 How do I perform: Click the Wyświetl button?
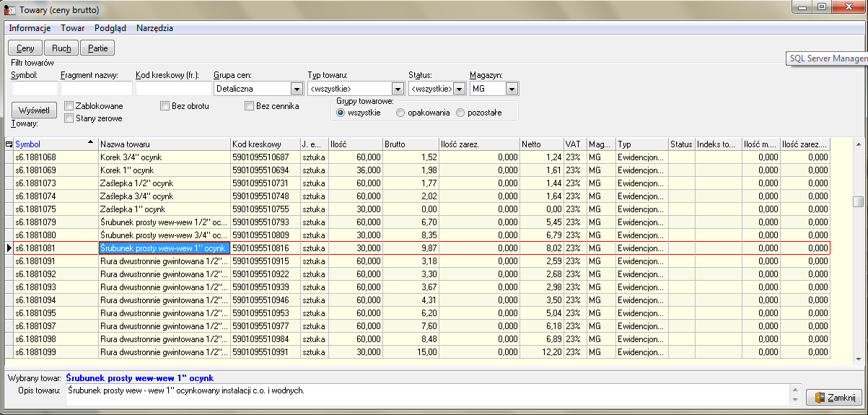(x=34, y=110)
